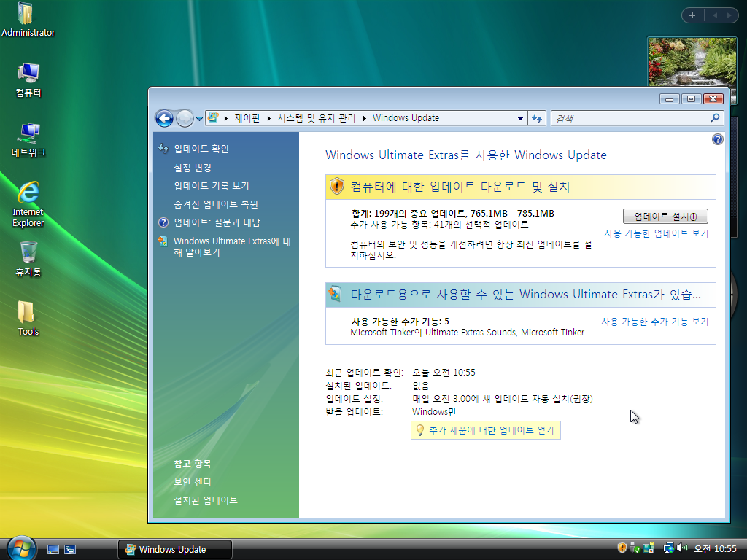Click question icon beside 업데이트: 질문과 대답
This screenshot has width=747, height=560.
[163, 222]
